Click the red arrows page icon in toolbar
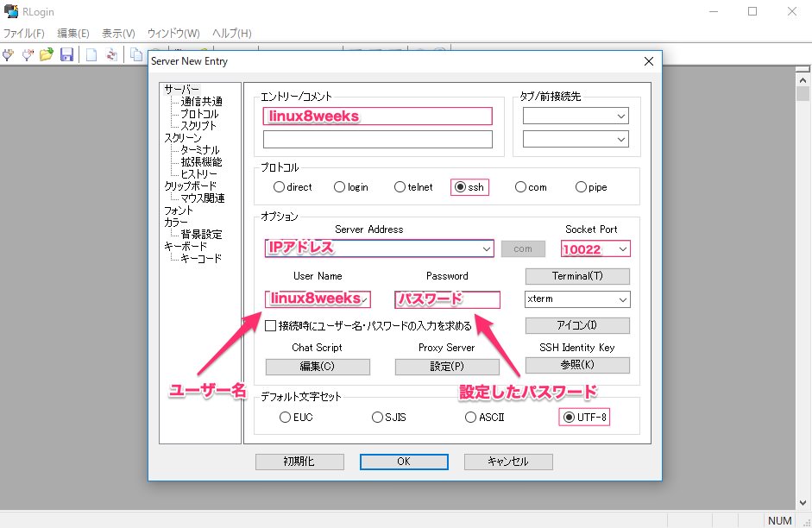This screenshot has height=528, width=812. [x=110, y=54]
